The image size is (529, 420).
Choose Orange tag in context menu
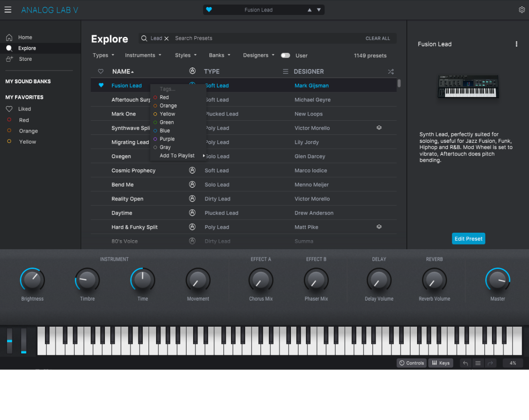(178, 106)
